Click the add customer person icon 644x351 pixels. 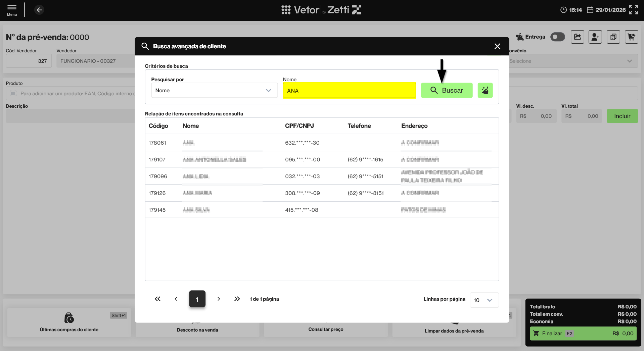coord(595,37)
